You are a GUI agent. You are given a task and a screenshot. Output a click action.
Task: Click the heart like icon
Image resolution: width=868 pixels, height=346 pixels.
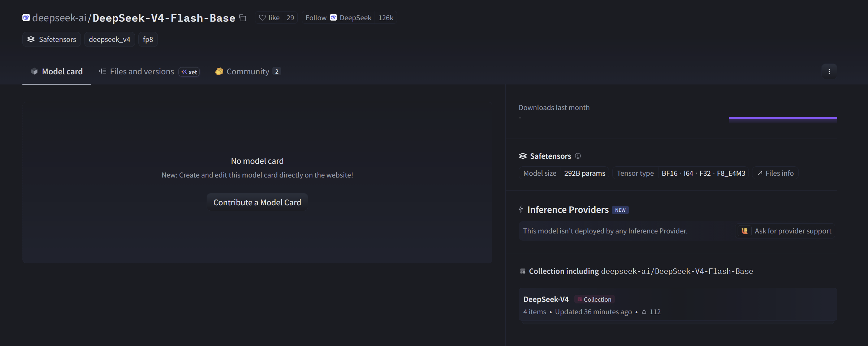(263, 18)
